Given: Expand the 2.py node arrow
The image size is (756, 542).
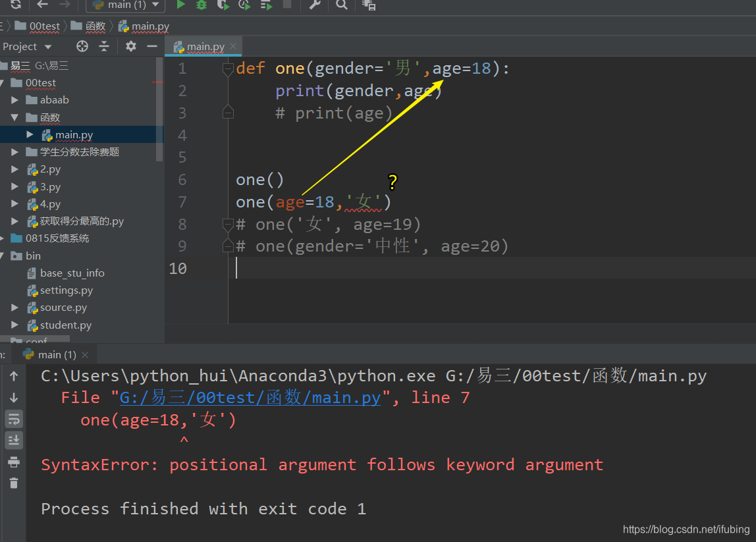Looking at the screenshot, I should 14,169.
